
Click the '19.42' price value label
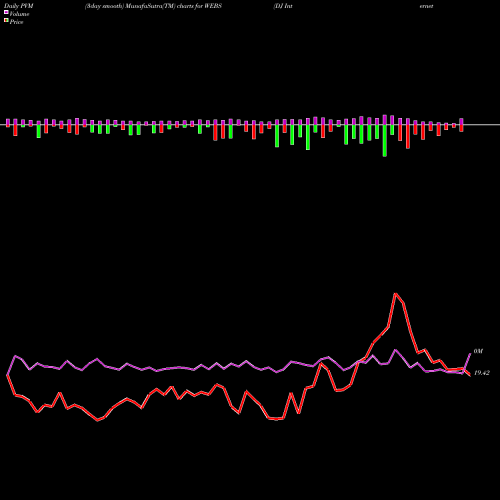[482, 373]
